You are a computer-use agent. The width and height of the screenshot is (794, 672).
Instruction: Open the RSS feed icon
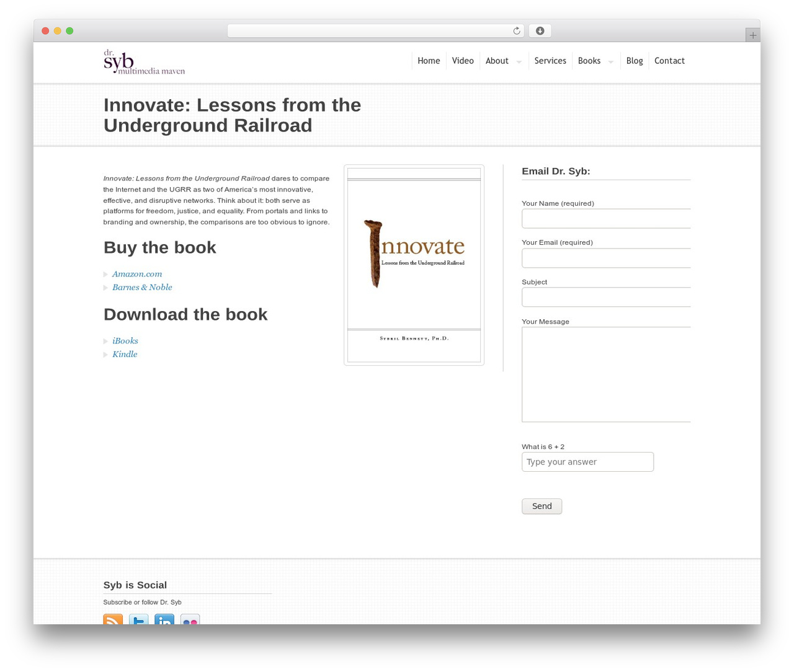point(113,619)
